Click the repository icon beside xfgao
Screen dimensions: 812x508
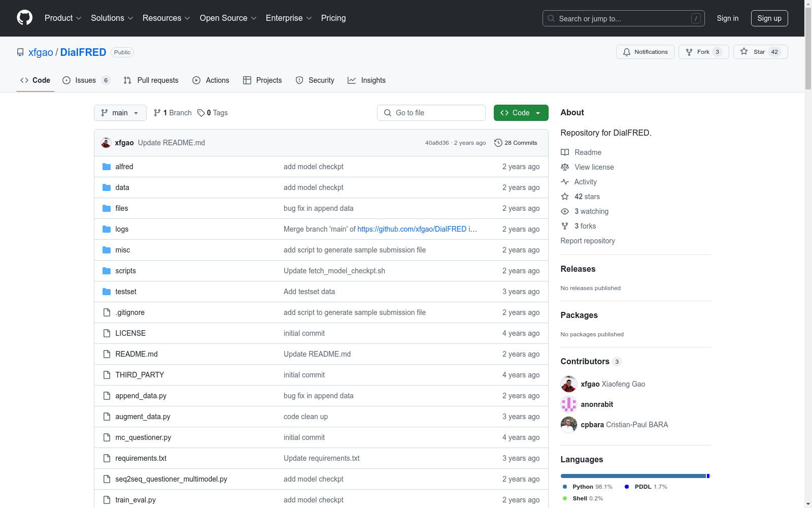20,52
